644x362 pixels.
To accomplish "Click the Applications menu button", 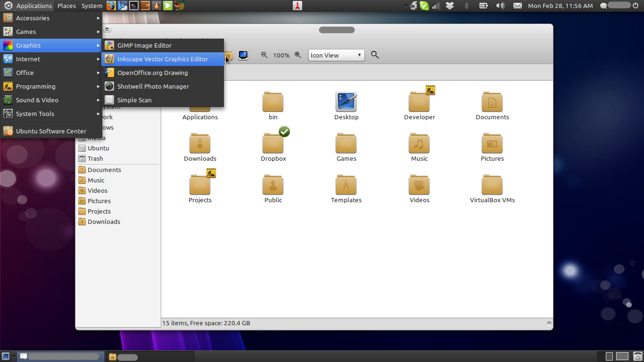I will (28, 6).
